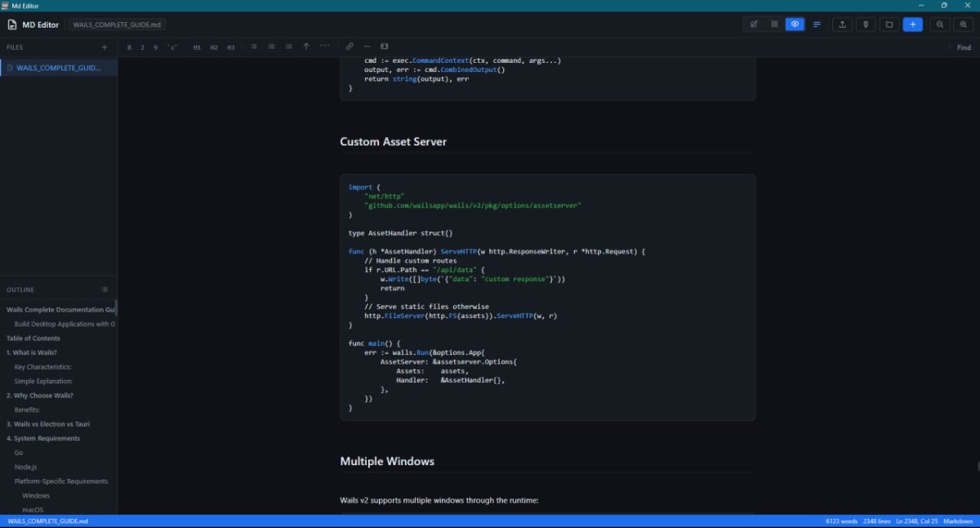Jump to Go outline item
The height and width of the screenshot is (528, 980).
pos(19,453)
